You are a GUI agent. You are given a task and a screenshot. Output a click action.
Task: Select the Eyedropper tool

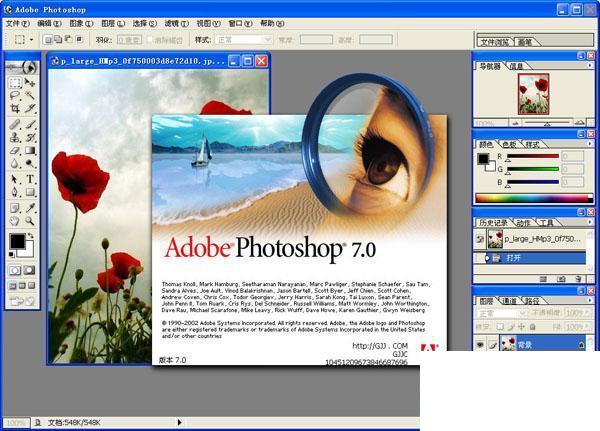pos(30,208)
